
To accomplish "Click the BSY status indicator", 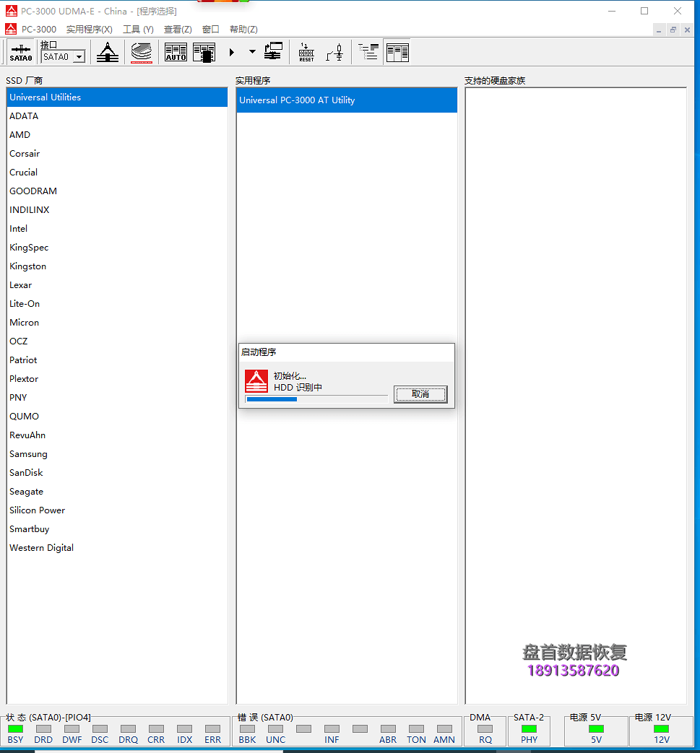I will click(x=15, y=729).
